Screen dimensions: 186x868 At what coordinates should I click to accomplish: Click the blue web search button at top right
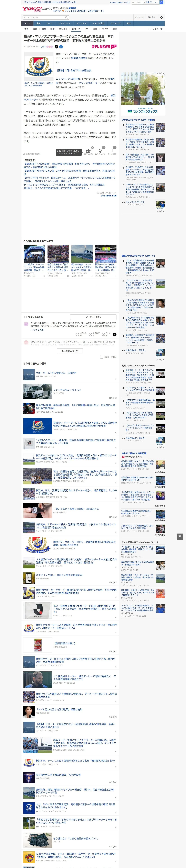coord(161,2)
